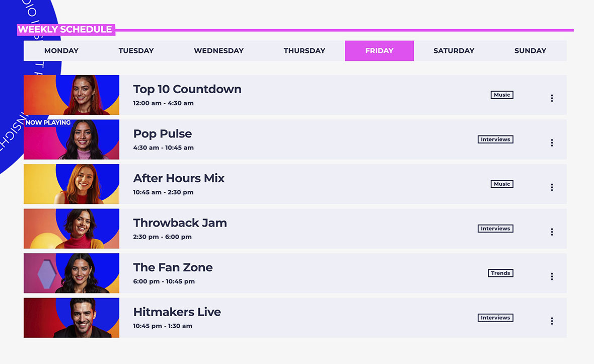Click the Music badge on After Hours Mix
The image size is (594, 364).
point(501,184)
